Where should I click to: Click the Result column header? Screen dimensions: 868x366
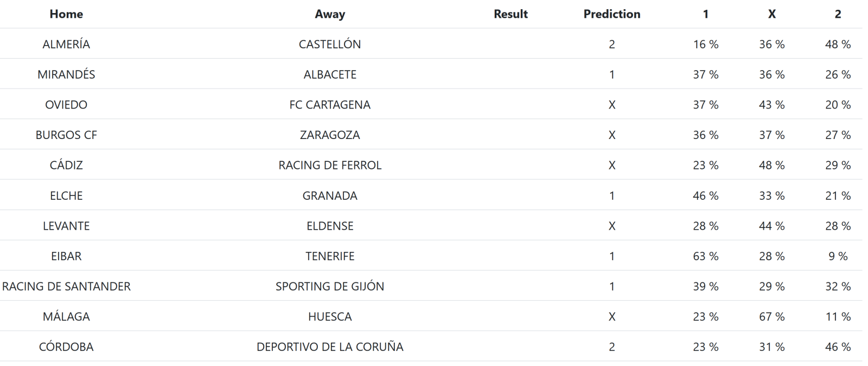pos(510,14)
